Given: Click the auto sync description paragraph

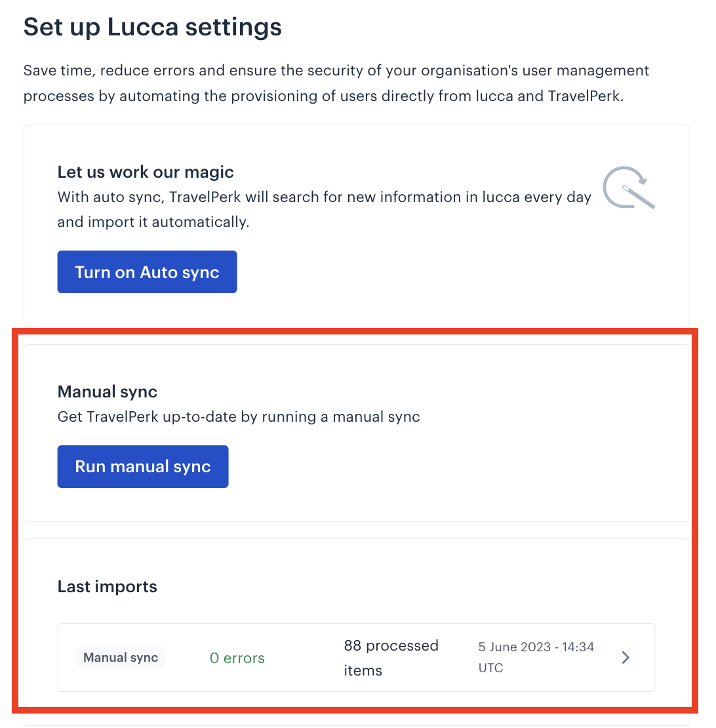Looking at the screenshot, I should click(325, 209).
